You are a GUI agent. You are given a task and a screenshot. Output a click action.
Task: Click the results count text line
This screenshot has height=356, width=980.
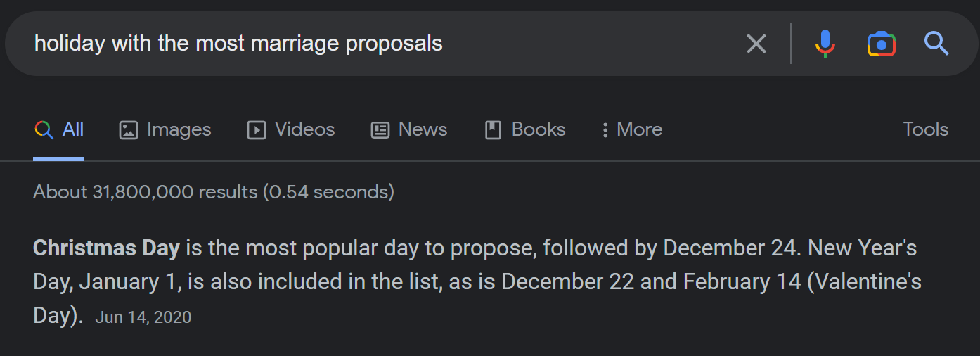coord(214,192)
